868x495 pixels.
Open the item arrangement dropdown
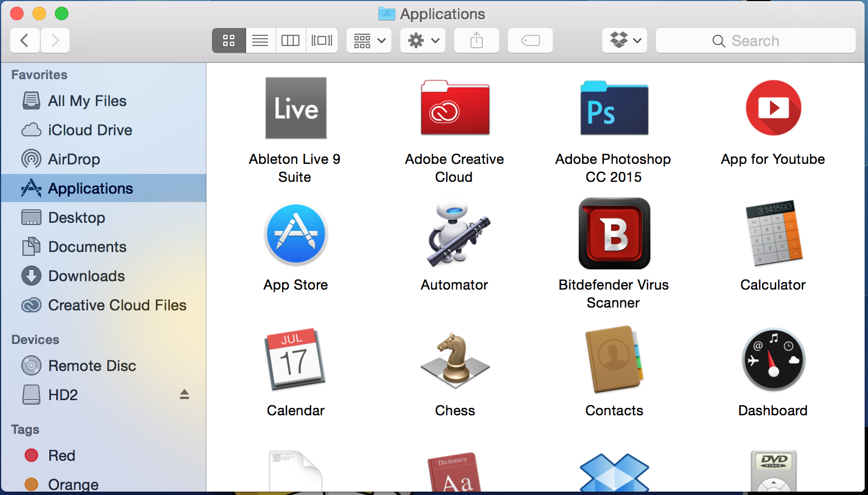tap(369, 40)
